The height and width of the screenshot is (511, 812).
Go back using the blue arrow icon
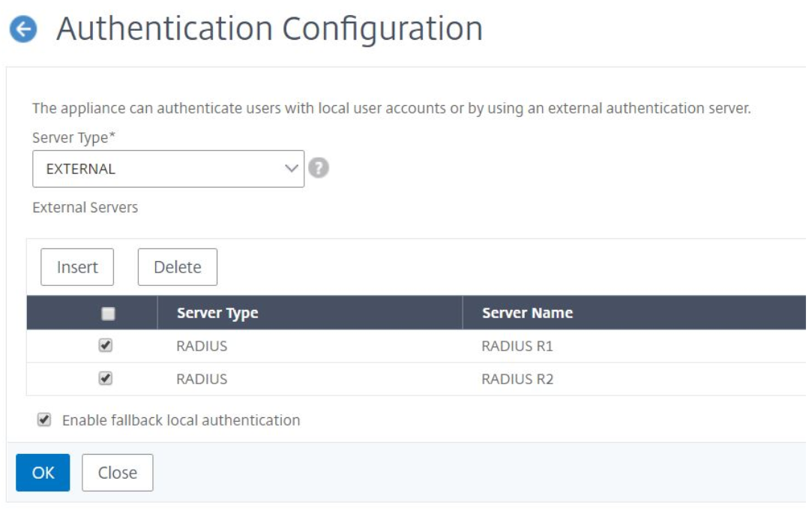tap(23, 29)
